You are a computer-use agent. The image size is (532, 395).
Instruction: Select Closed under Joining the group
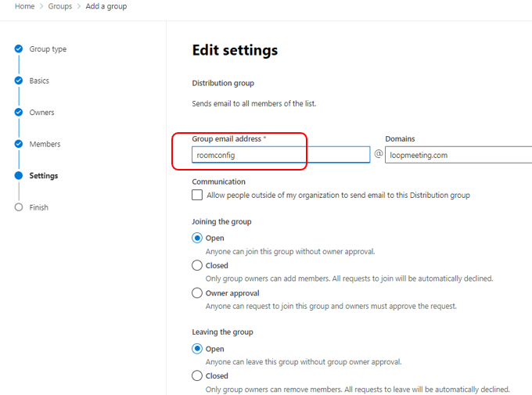[197, 265]
